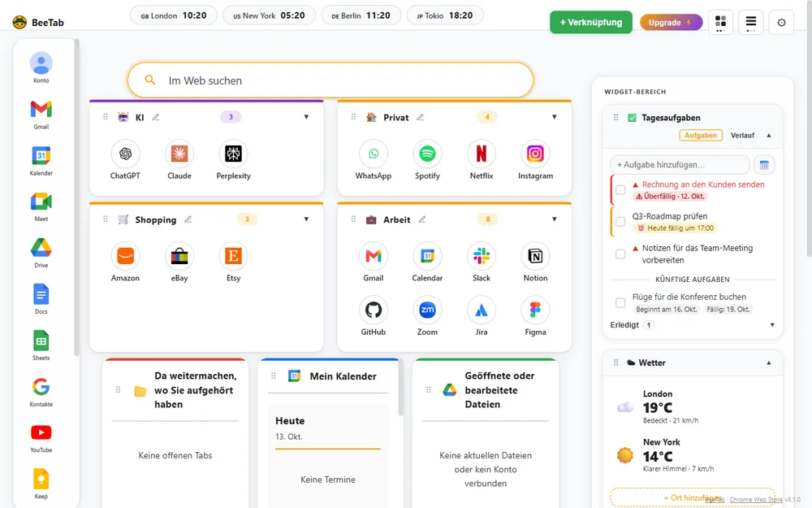Click the green '+ Verknüpfung' button
The width and height of the screenshot is (812, 508).
(591, 22)
